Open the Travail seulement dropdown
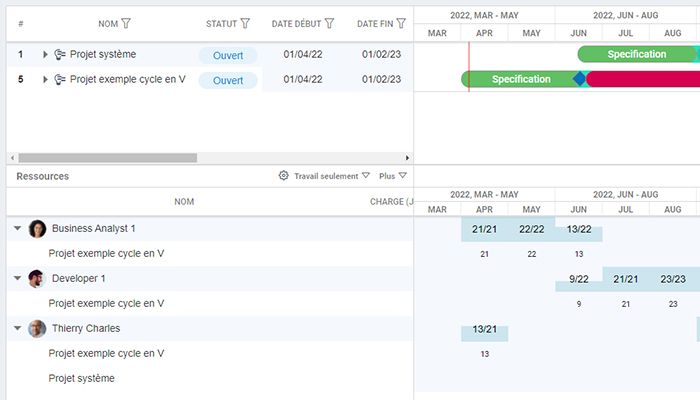Screen dimensions: 700x400 pyautogui.click(x=332, y=176)
